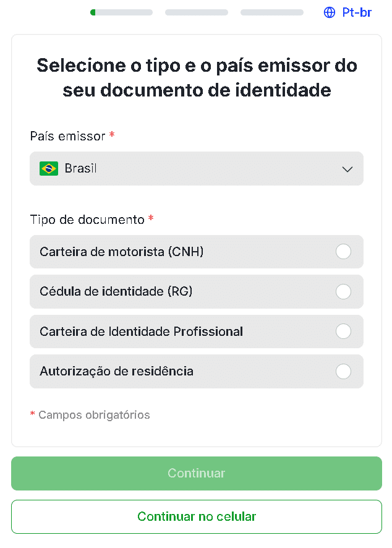Viewport: 392px width, 548px height.
Task: Click the Campos obrigatórios footnote
Action: coord(90,414)
